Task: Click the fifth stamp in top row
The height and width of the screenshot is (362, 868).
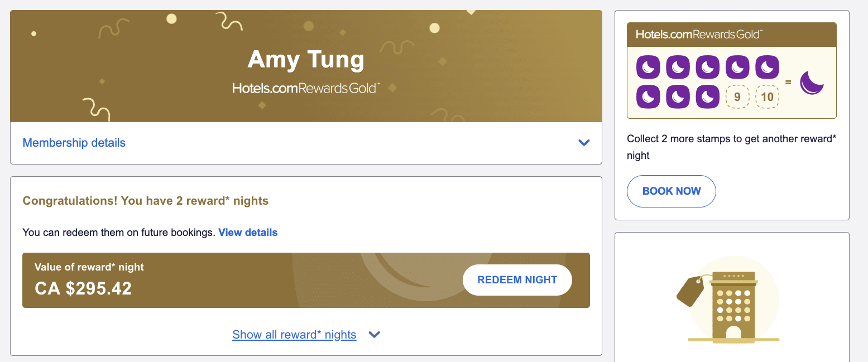Action: (x=767, y=67)
